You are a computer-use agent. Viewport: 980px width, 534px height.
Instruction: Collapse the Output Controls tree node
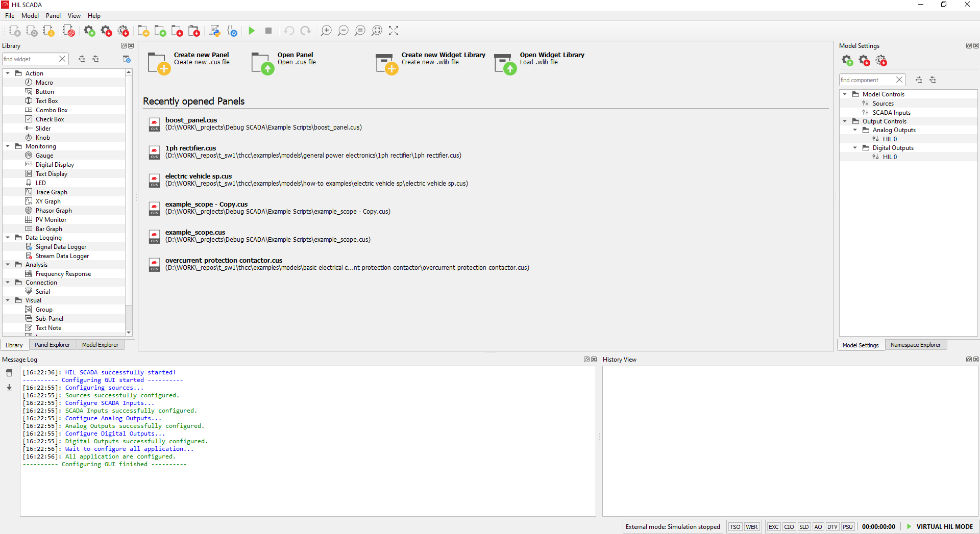click(845, 121)
